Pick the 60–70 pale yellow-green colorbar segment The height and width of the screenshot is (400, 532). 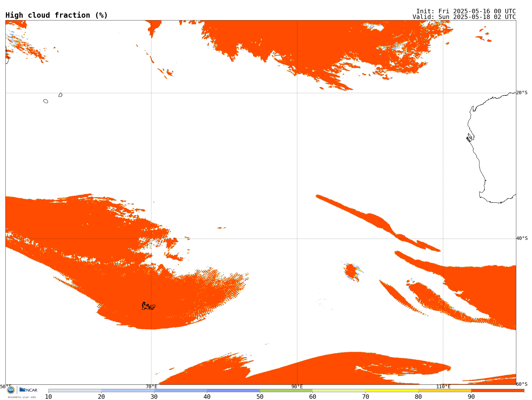point(339,391)
